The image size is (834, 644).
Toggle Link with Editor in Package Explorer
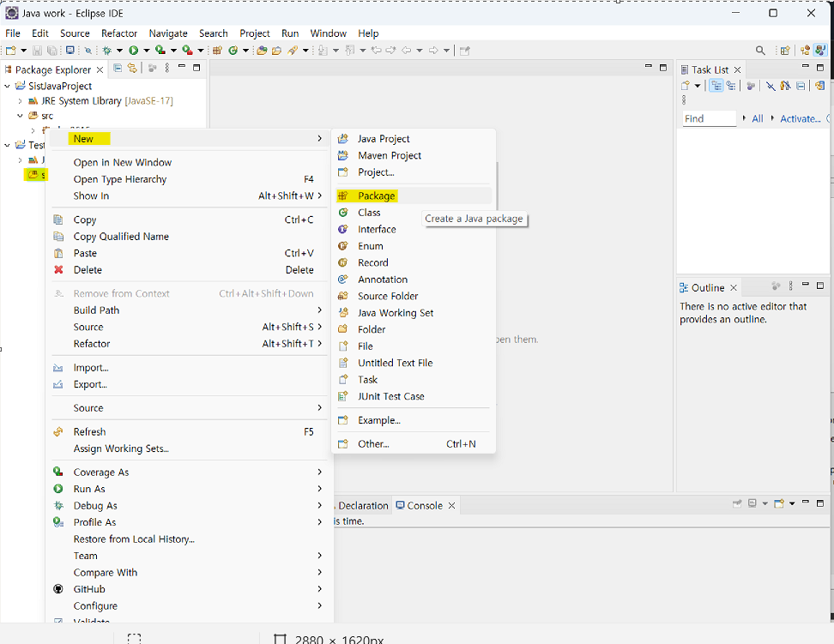coord(132,68)
